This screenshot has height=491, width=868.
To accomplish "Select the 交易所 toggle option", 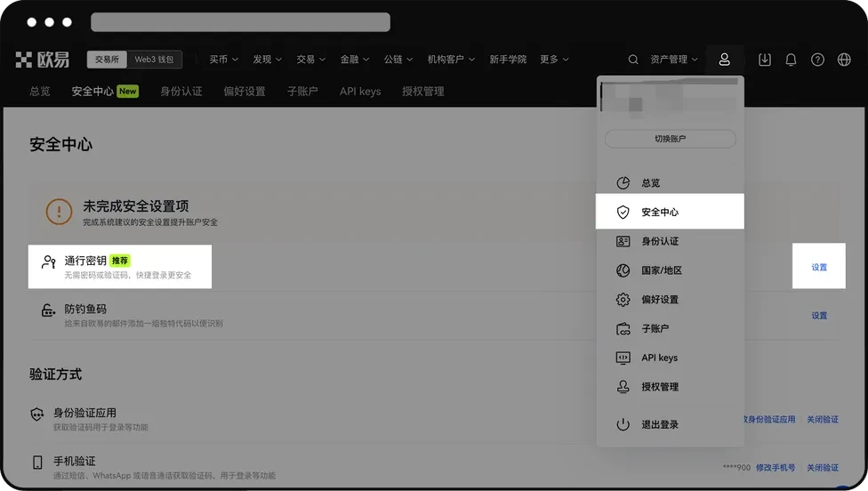I will coord(108,60).
